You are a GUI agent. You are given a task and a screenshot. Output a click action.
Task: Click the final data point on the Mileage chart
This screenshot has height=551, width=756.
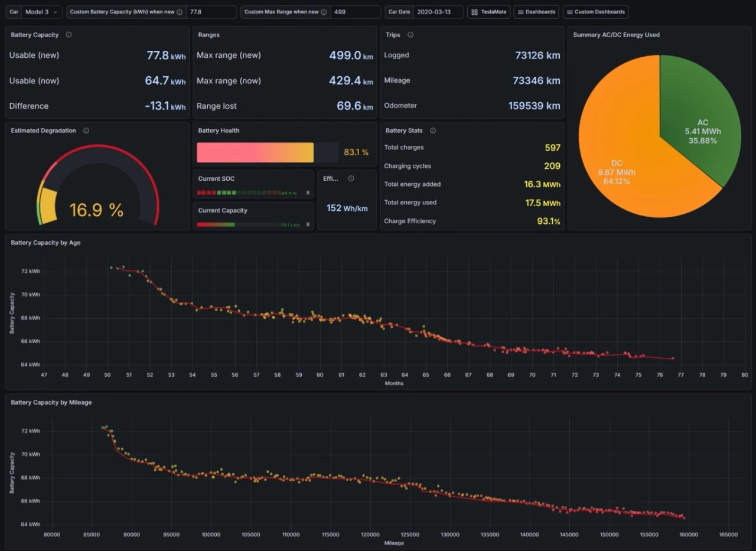684,518
